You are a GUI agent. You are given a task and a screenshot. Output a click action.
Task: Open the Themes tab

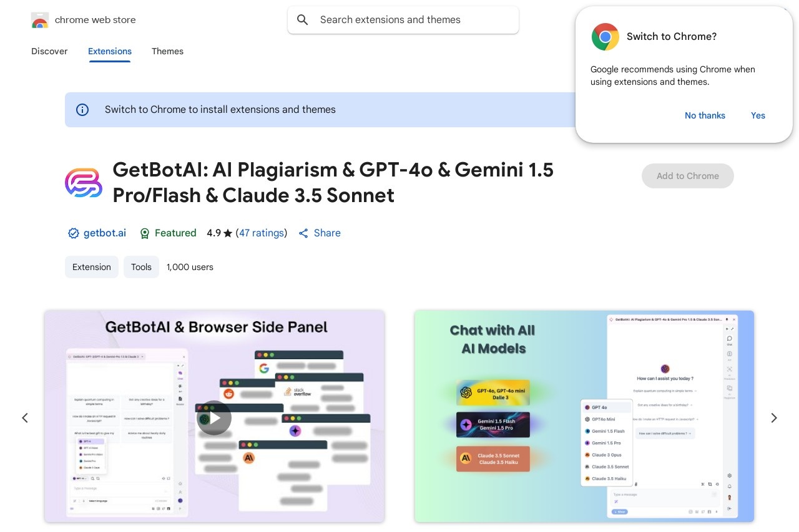click(x=167, y=51)
